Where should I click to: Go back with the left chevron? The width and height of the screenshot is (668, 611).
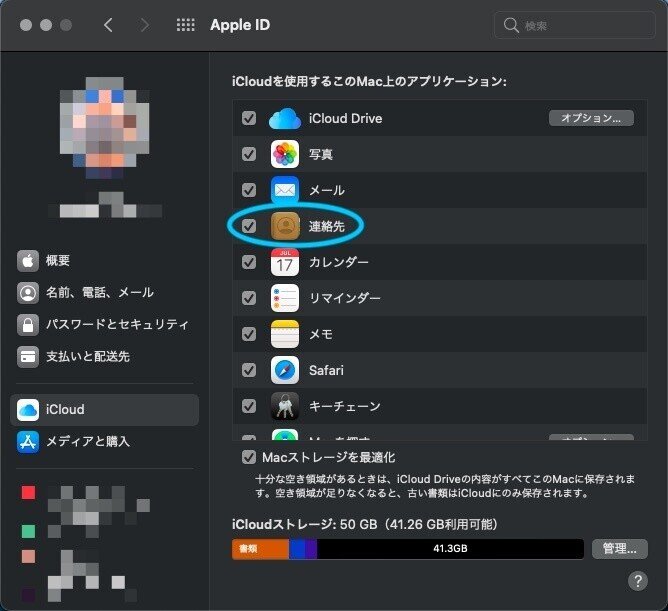[x=108, y=25]
